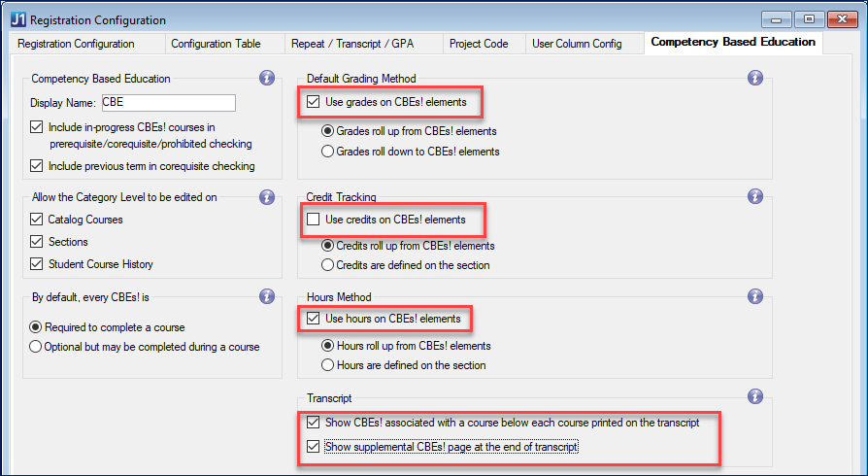This screenshot has height=476, width=868.
Task: Toggle the Catalog Courses checkbox
Action: coord(38,220)
